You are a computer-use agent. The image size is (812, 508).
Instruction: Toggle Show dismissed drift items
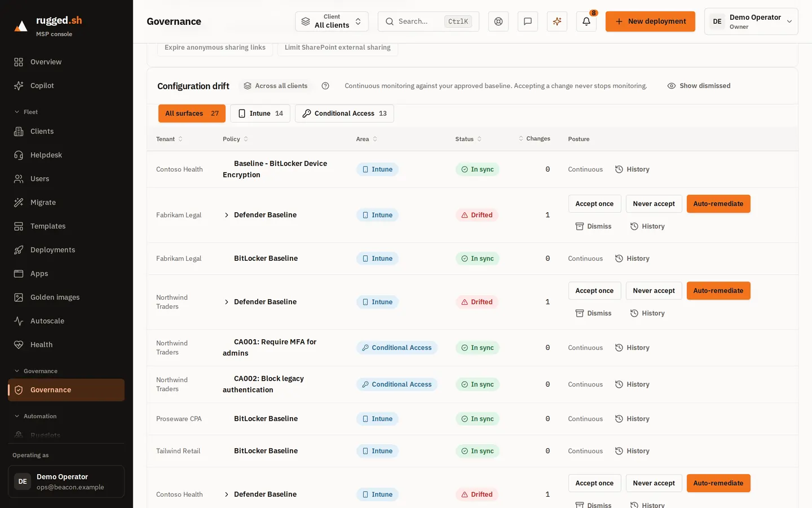(x=699, y=86)
